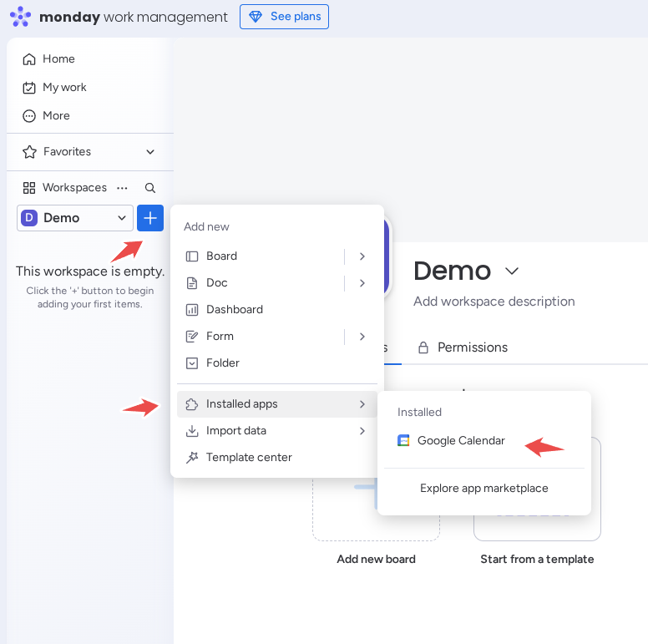The height and width of the screenshot is (644, 648).
Task: Click the monday logo icon
Action: coord(20,17)
